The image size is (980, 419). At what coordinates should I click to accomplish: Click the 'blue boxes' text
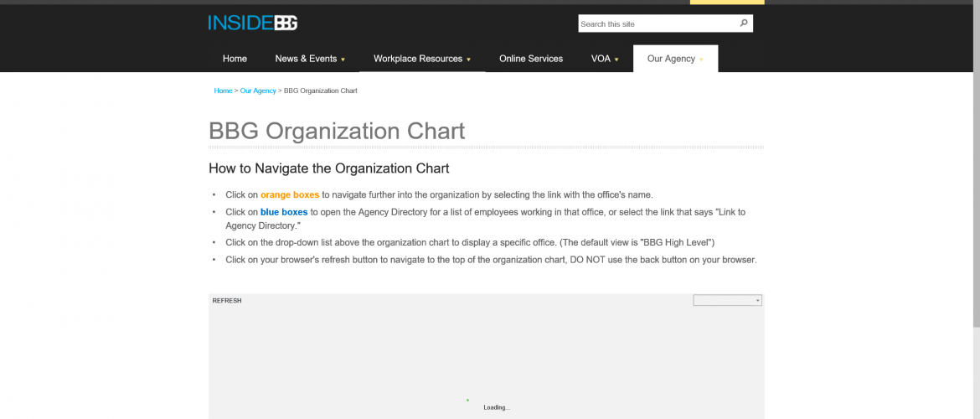click(x=285, y=212)
